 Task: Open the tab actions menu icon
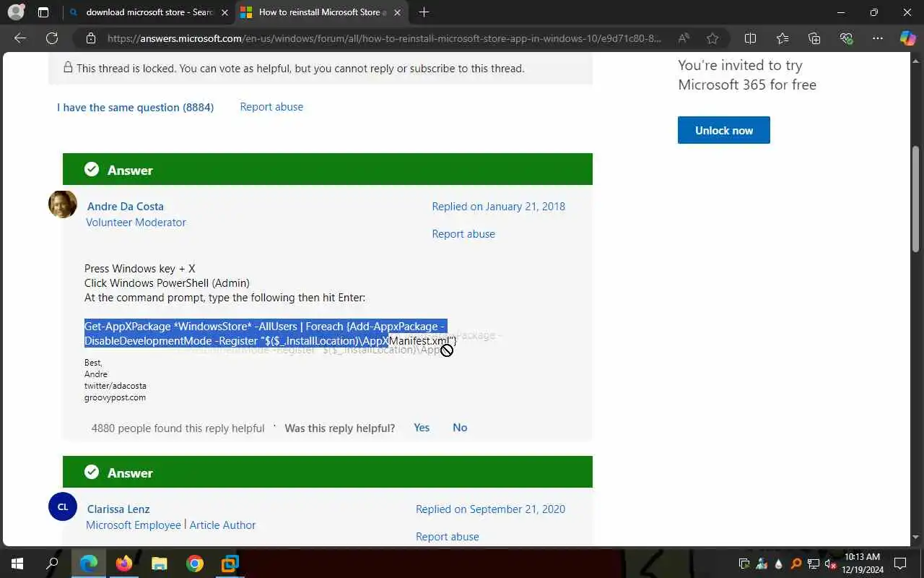43,12
